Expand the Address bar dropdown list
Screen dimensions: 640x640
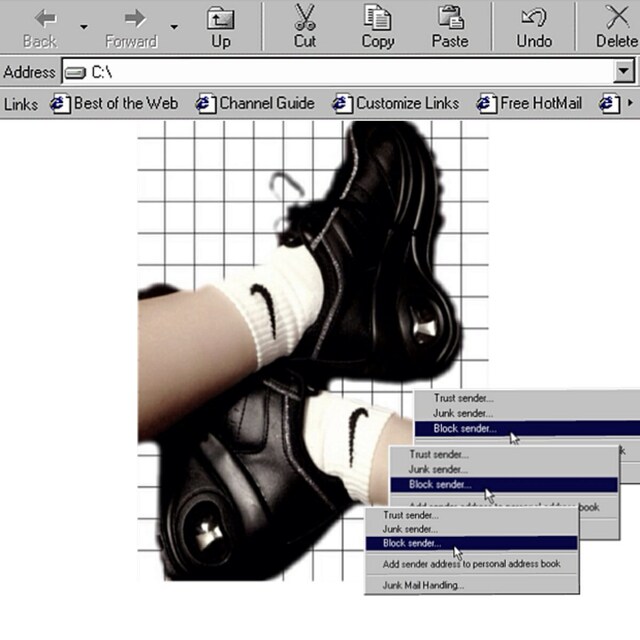pyautogui.click(x=625, y=72)
